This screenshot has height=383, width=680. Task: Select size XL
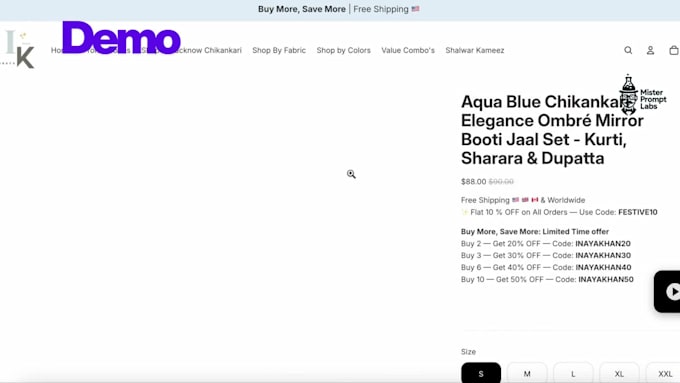point(619,373)
